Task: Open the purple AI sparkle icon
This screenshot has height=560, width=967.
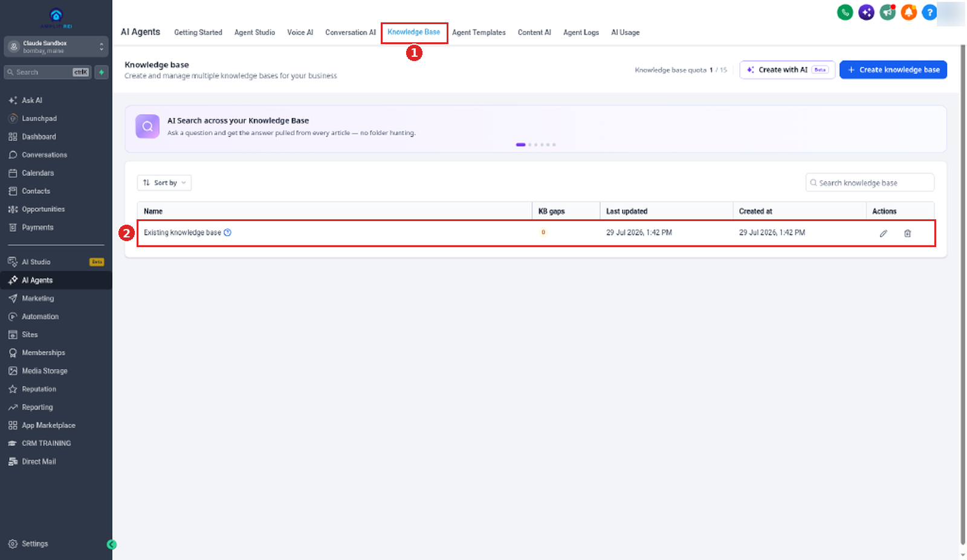Action: coord(866,12)
